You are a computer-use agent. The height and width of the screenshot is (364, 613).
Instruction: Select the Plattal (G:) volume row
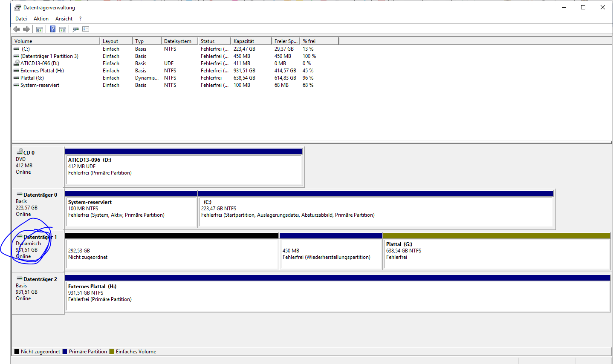coord(175,78)
